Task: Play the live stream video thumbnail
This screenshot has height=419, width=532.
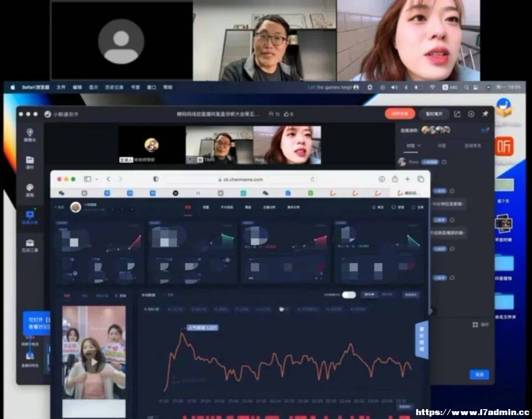Action: pos(94,362)
